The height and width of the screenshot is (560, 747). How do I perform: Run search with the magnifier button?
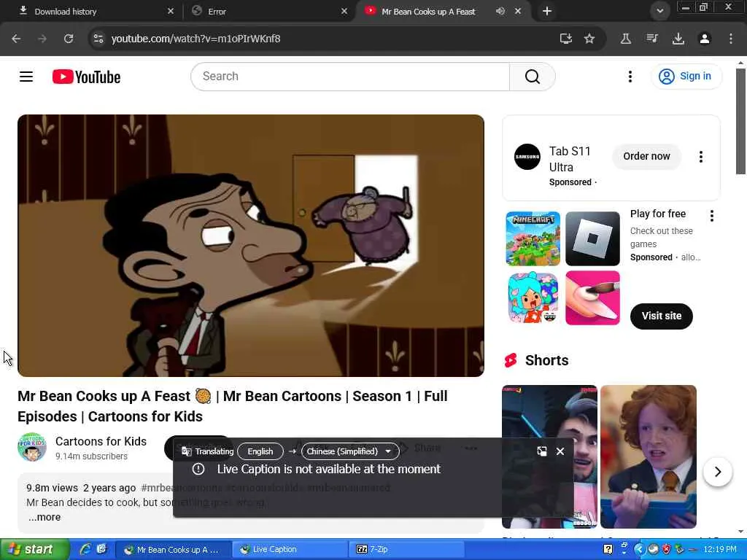(x=532, y=77)
